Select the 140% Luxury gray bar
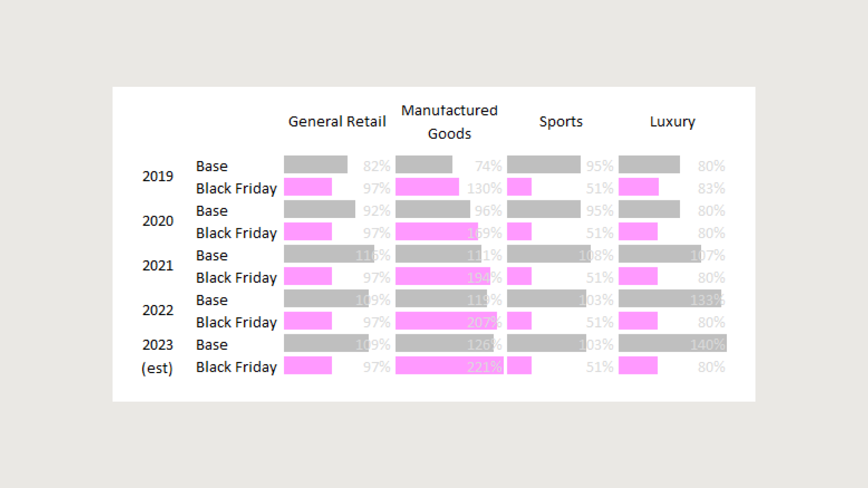The image size is (868, 488). (x=672, y=344)
